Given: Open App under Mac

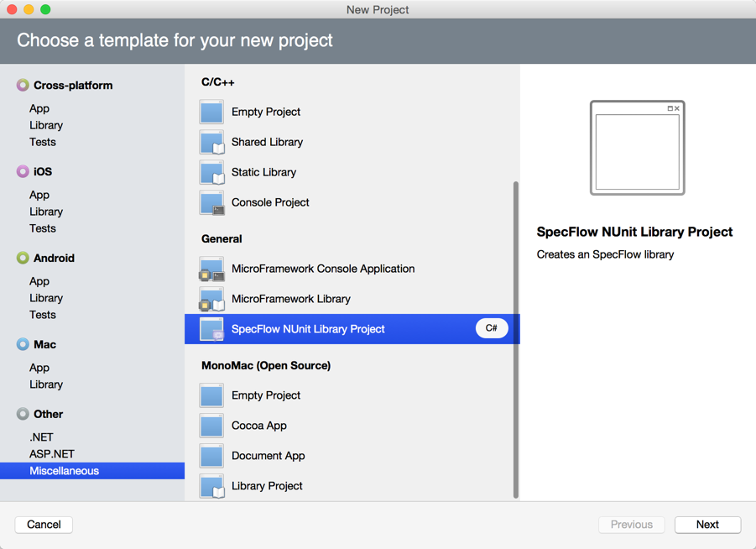Looking at the screenshot, I should pos(39,368).
